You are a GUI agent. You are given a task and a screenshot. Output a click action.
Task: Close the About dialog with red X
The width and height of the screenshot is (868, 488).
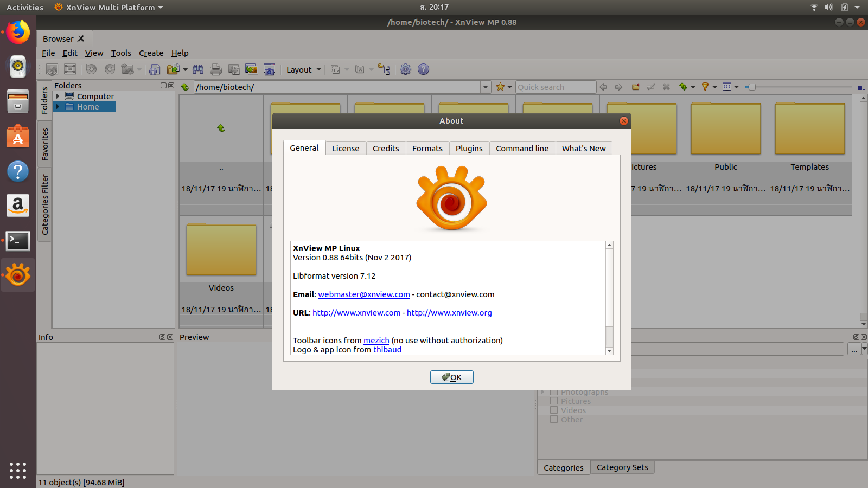coord(624,121)
